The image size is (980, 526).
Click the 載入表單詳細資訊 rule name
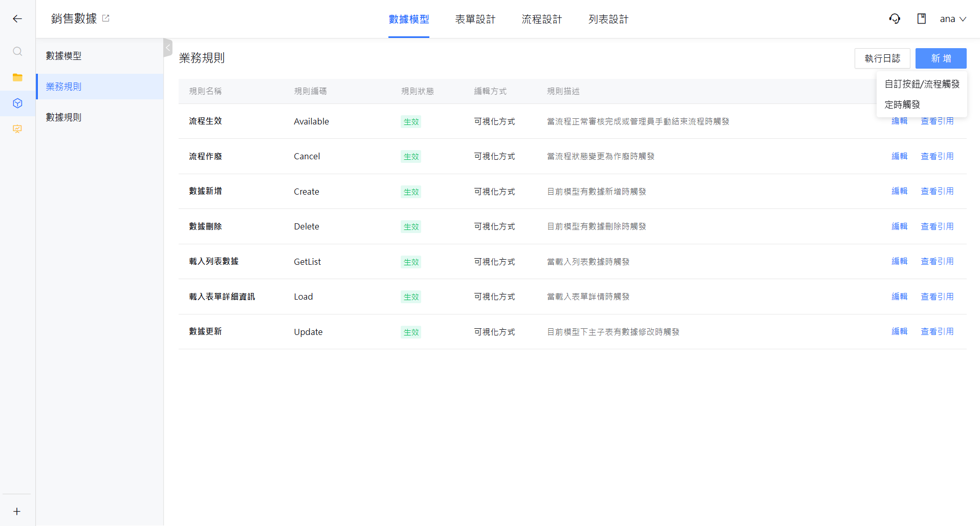[222, 297]
